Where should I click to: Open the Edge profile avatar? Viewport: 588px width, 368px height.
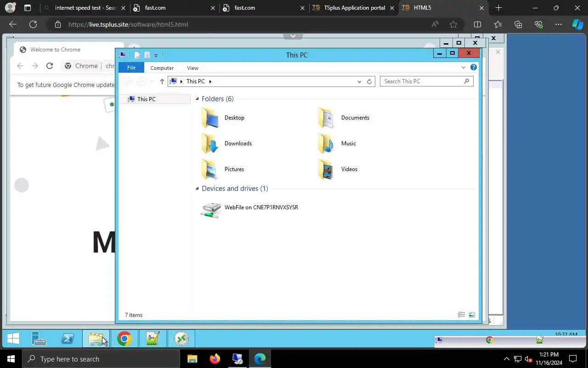coord(10,8)
